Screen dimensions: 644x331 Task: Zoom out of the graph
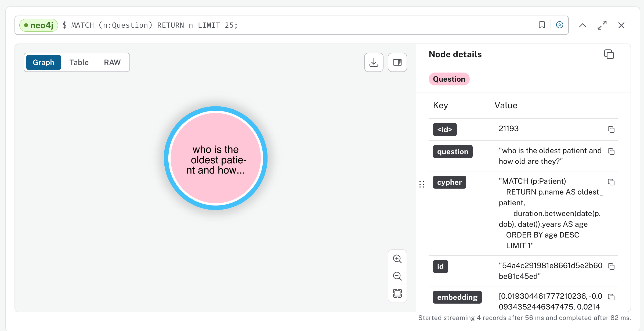[x=397, y=276]
